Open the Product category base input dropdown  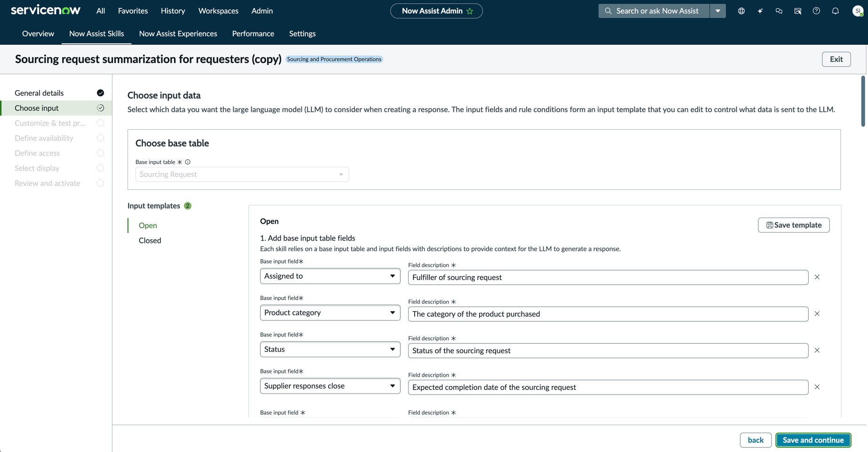330,312
